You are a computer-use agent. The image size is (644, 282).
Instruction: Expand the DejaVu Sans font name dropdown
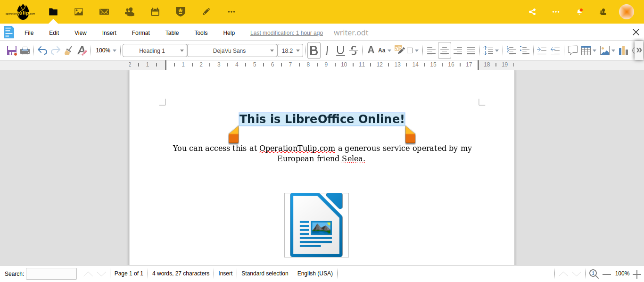pos(272,50)
